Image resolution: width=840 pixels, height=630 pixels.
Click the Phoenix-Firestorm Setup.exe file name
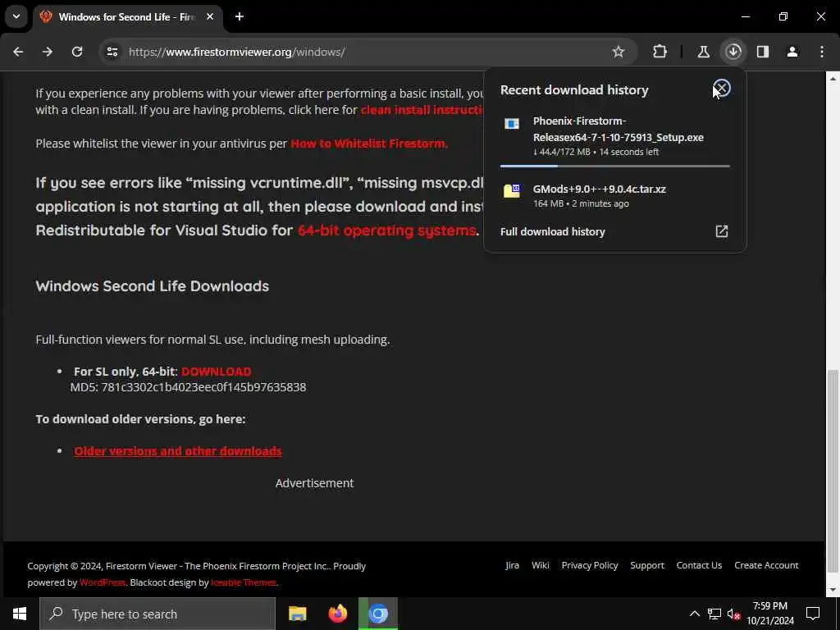[619, 129]
